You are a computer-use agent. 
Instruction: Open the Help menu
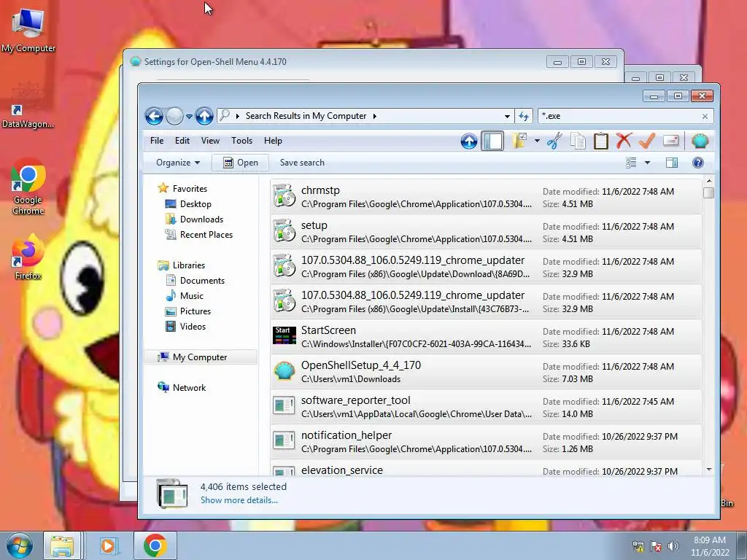[273, 141]
